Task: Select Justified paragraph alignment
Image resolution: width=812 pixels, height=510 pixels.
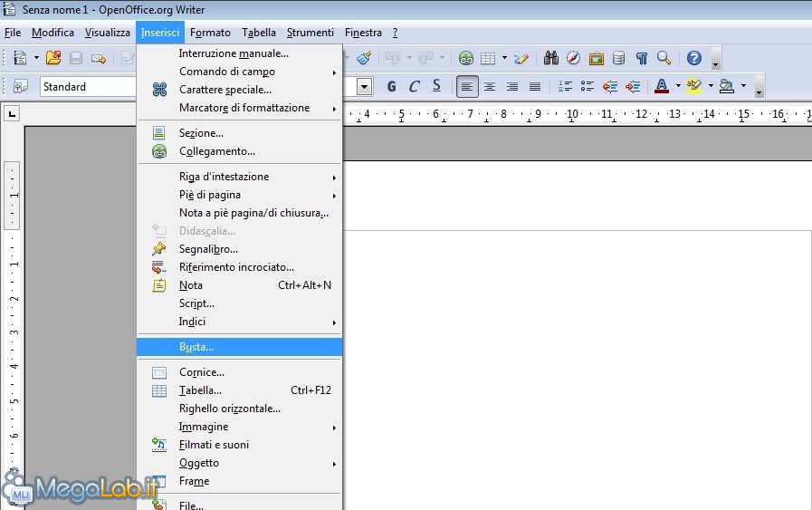Action: tap(535, 87)
